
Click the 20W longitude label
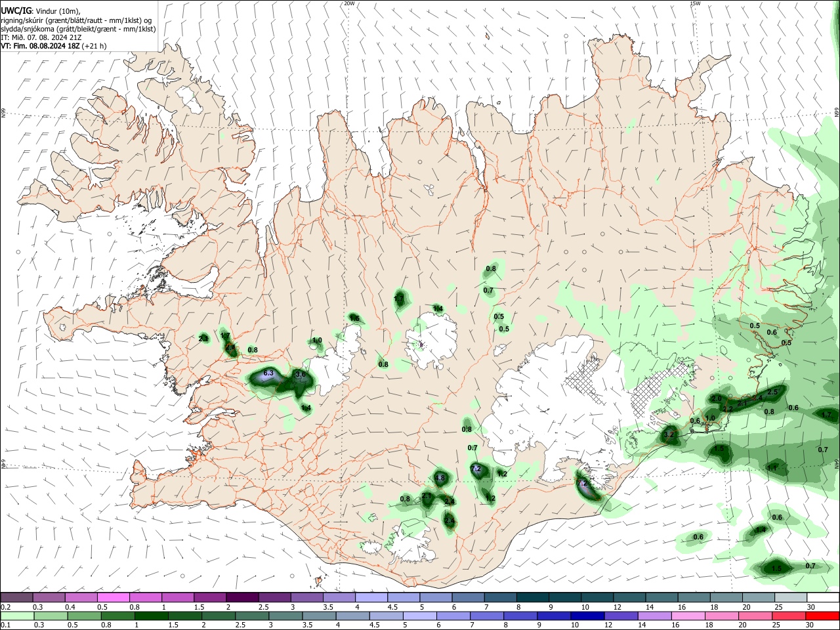350,3
